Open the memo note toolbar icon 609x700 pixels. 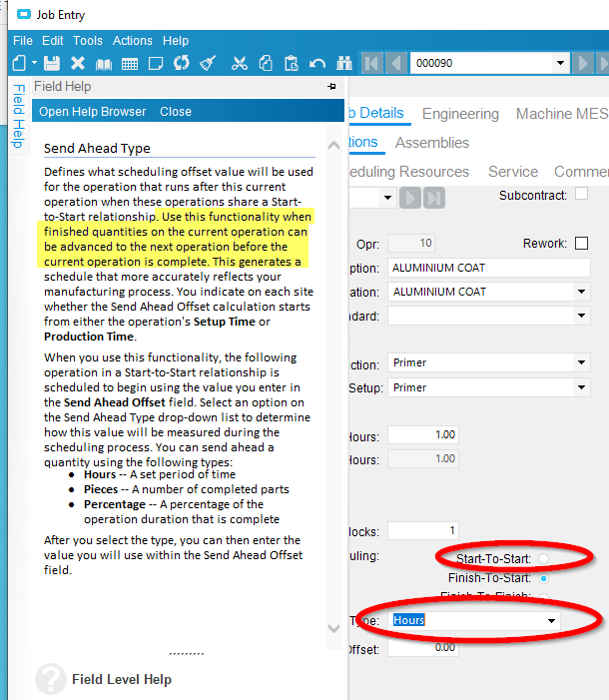click(156, 63)
